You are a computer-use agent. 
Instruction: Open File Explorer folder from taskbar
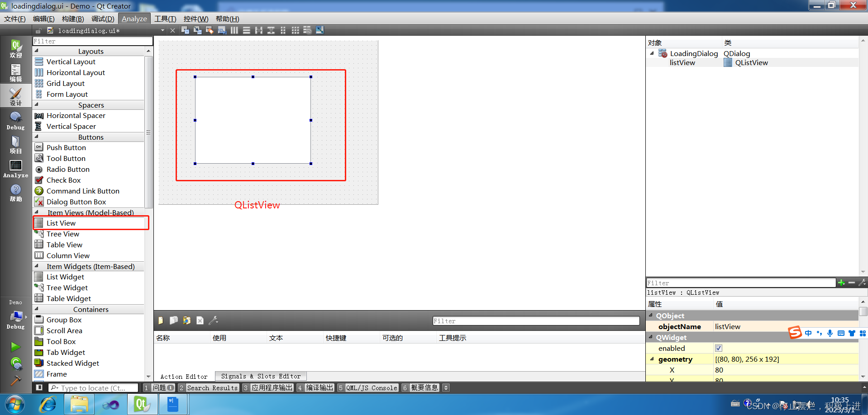click(x=79, y=404)
